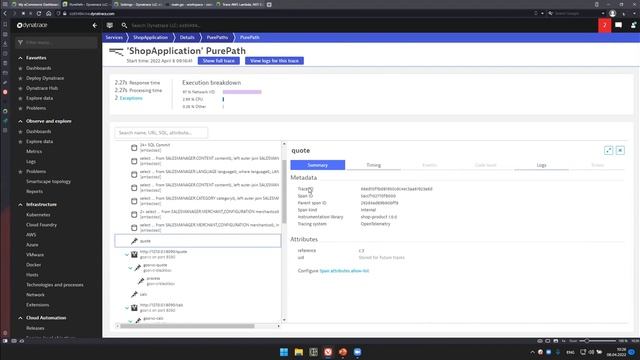640x360 pixels.
Task: Switch to the Summary tab
Action: [x=318, y=165]
